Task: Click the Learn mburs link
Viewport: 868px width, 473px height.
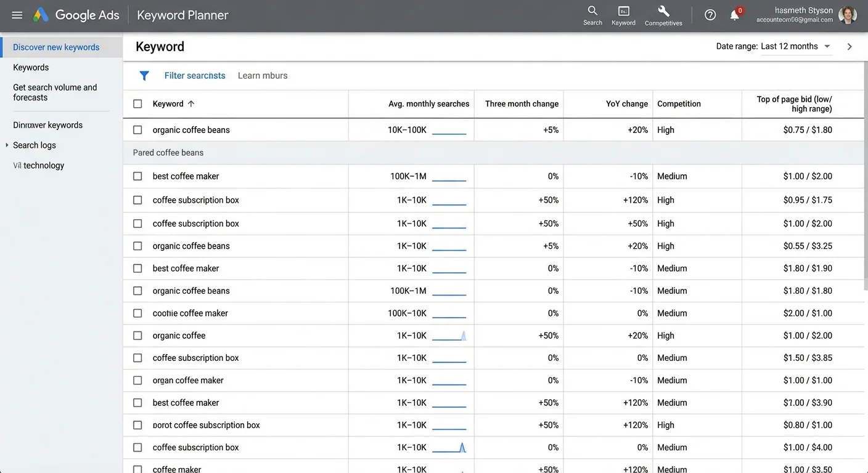Action: (263, 76)
